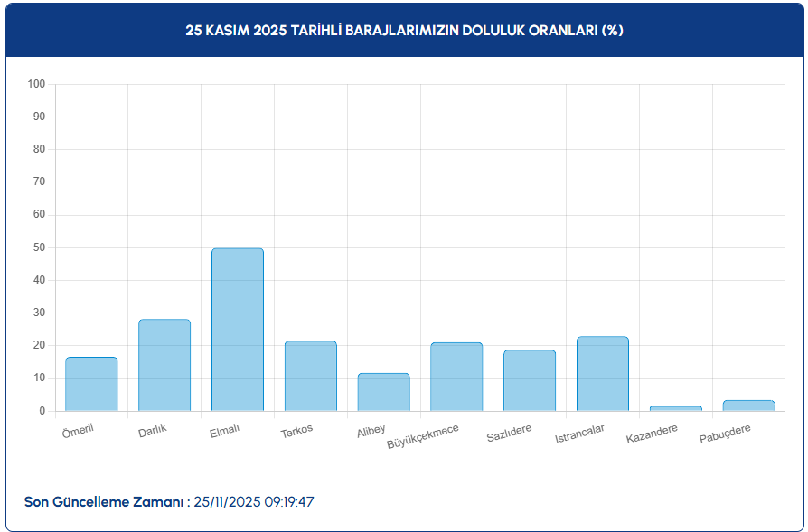Click the tiny Kazandere bar

coord(675,409)
